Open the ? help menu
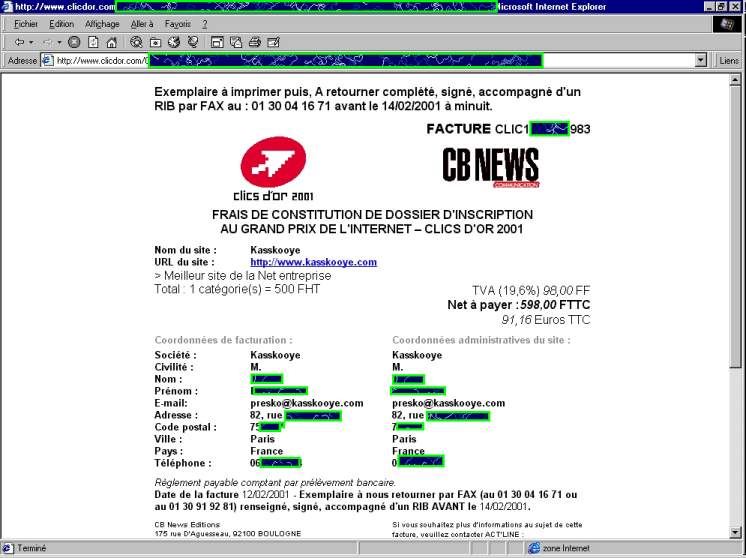 point(205,24)
